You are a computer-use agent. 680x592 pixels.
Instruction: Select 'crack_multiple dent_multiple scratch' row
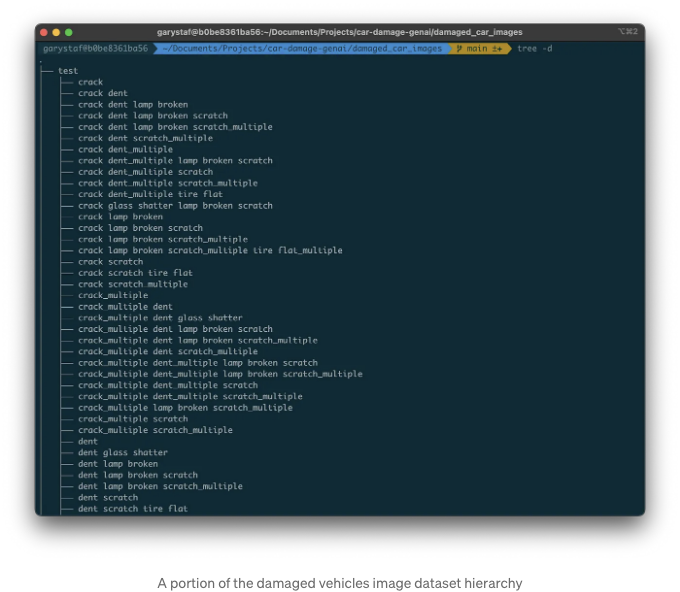tap(168, 386)
